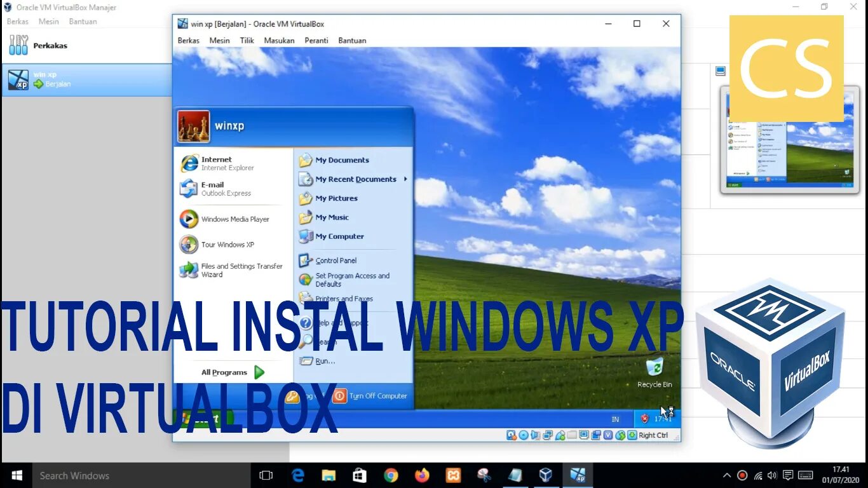
Task: Open Peranti menu in VM window
Action: click(316, 41)
